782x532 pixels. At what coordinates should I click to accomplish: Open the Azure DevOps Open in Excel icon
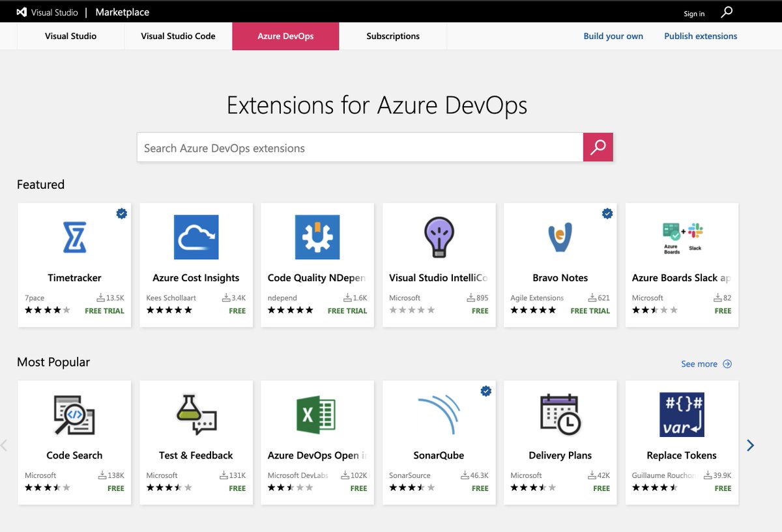click(x=317, y=415)
